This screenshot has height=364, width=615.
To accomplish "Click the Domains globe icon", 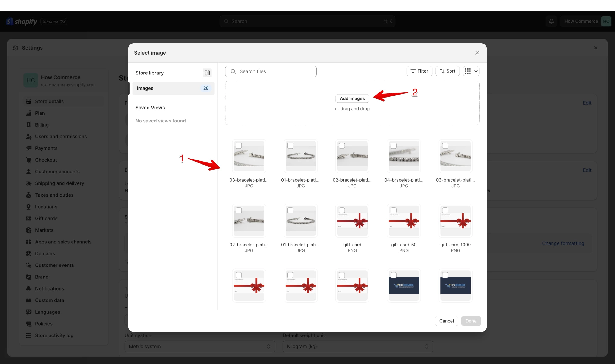I will pos(28,253).
